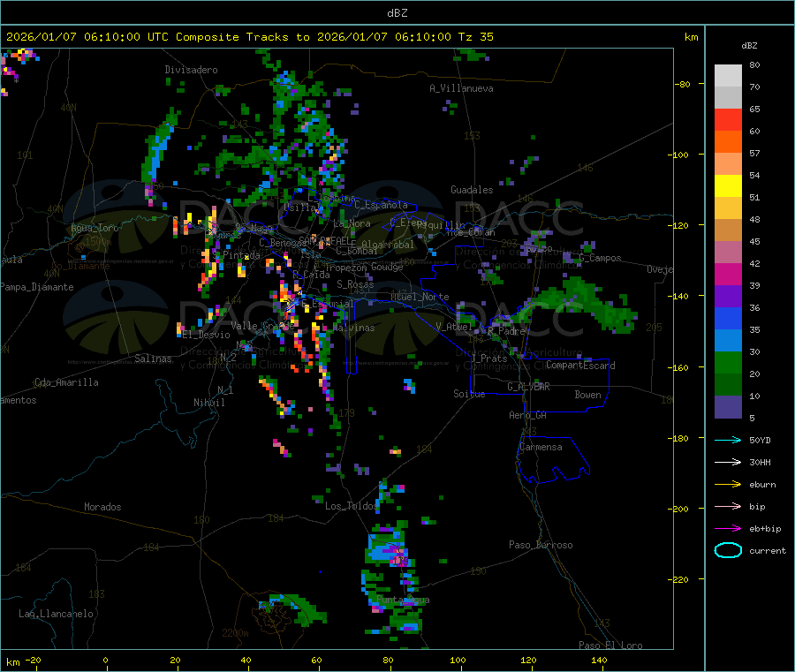Click the Punta_Agua map label
Screen dimensions: 795x672
(403, 600)
